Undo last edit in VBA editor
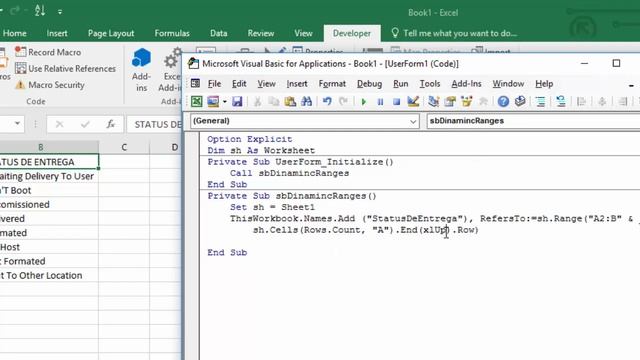The width and height of the screenshot is (640, 360). 327,101
